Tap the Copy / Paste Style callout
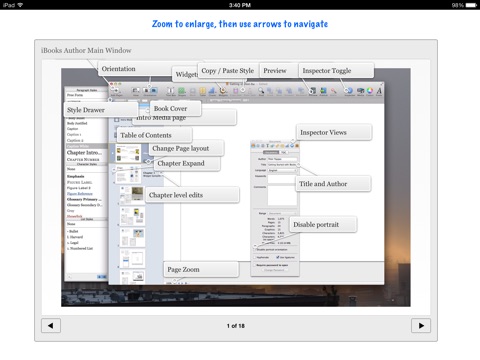This screenshot has height=360, width=480. [x=228, y=71]
